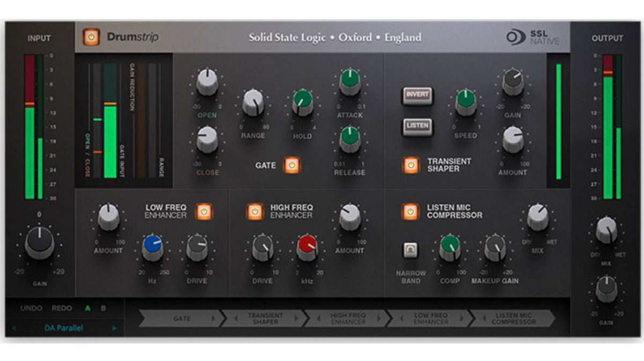
Task: Select LOW FREQ ENHANCER block in order bar
Action: pyautogui.click(x=431, y=319)
